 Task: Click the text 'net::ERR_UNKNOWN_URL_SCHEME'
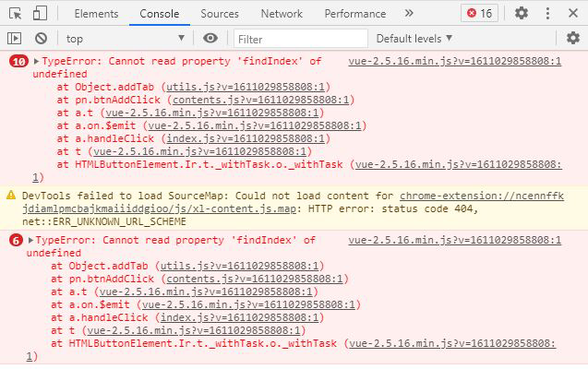click(x=104, y=221)
